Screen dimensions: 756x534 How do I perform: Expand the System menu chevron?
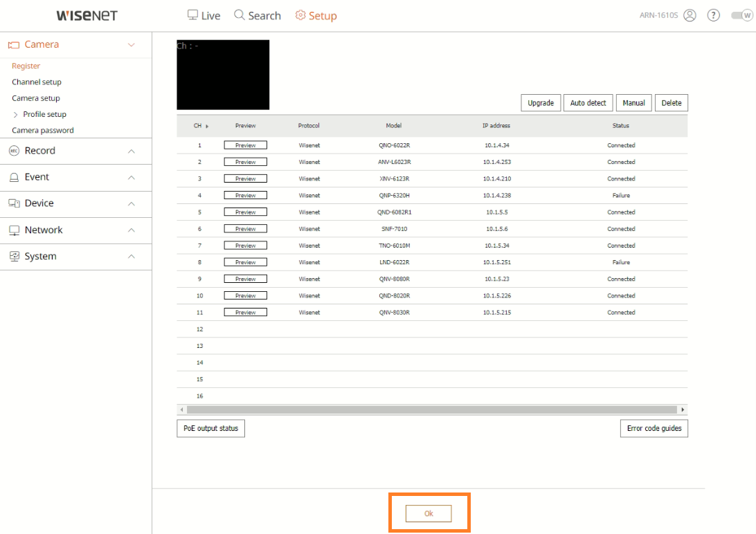pyautogui.click(x=131, y=257)
